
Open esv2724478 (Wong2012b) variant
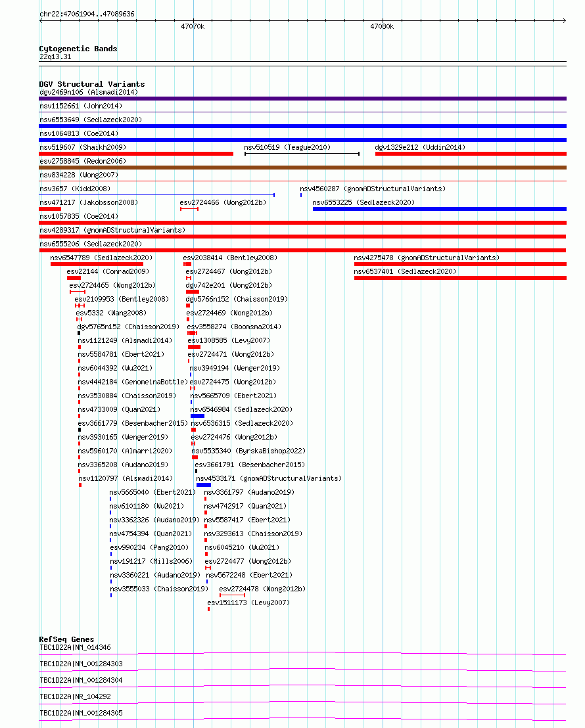tap(262, 589)
